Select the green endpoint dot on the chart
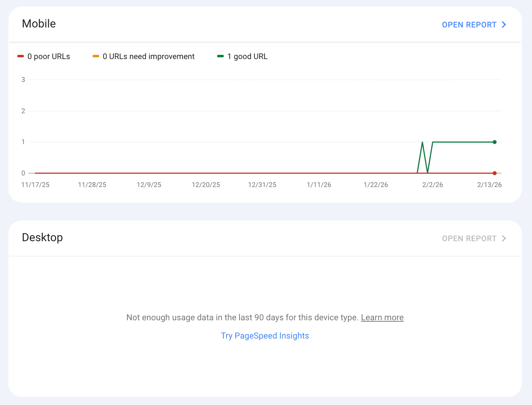This screenshot has height=405, width=532. pyautogui.click(x=495, y=142)
